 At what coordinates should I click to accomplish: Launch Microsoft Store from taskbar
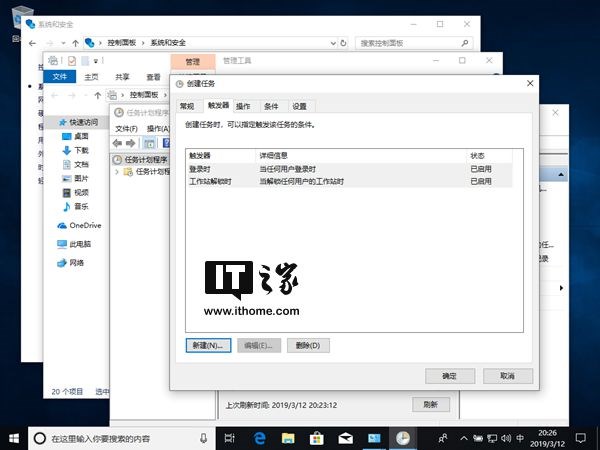(316, 438)
